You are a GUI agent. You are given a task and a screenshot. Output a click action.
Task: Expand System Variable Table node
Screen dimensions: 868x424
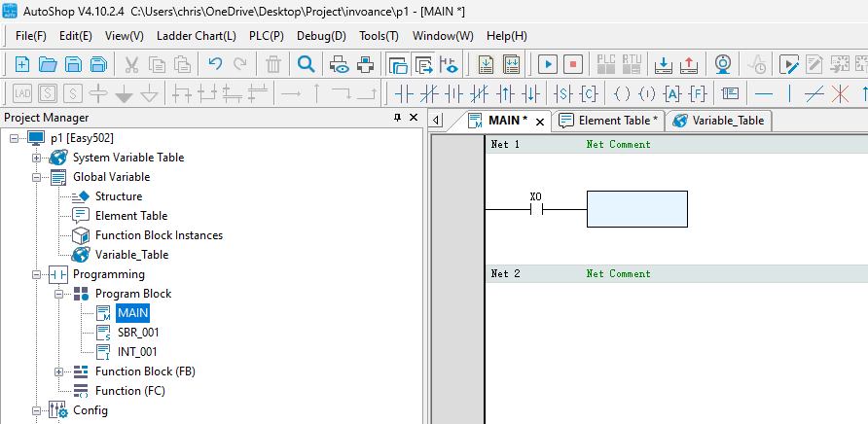point(37,158)
